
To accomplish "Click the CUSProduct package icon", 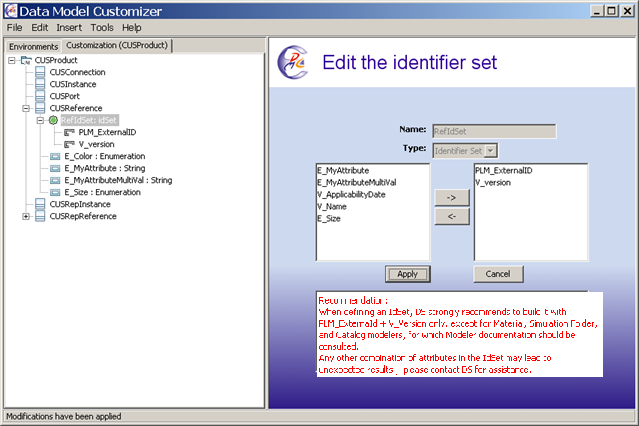I will pos(26,60).
